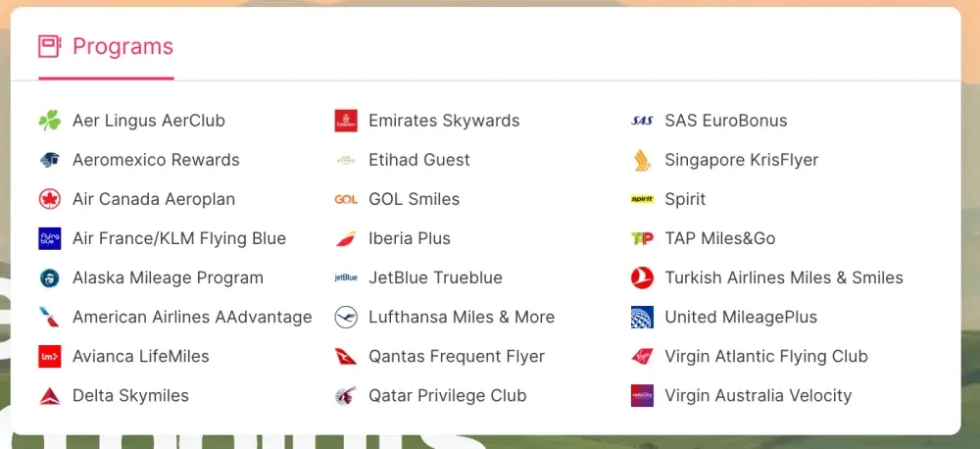Click the Turkish Airlines red logo
The height and width of the screenshot is (449, 980).
point(642,277)
